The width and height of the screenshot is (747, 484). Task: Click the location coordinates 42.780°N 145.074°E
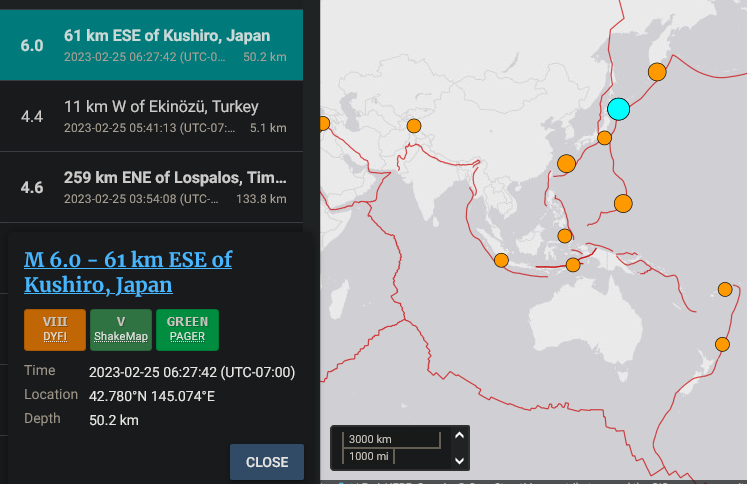(151, 396)
